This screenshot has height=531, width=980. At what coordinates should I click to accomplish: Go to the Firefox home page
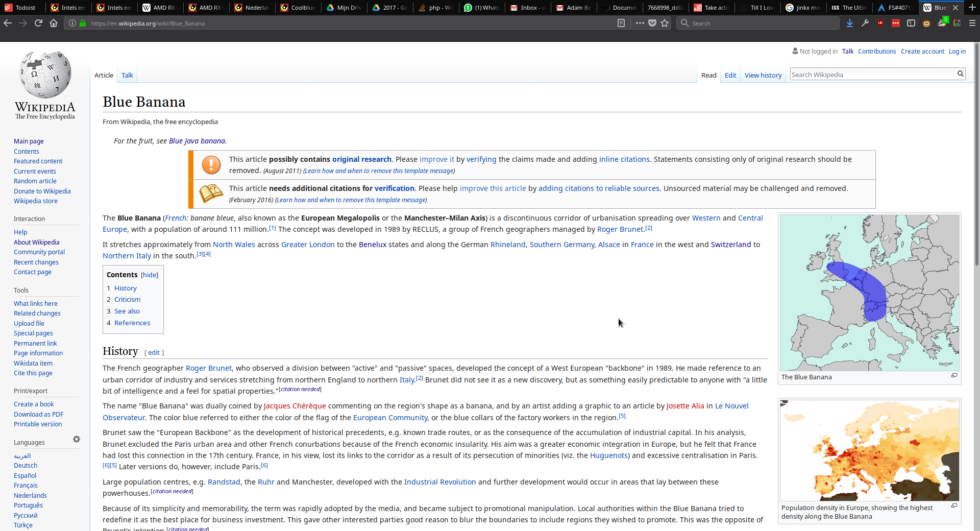point(54,23)
